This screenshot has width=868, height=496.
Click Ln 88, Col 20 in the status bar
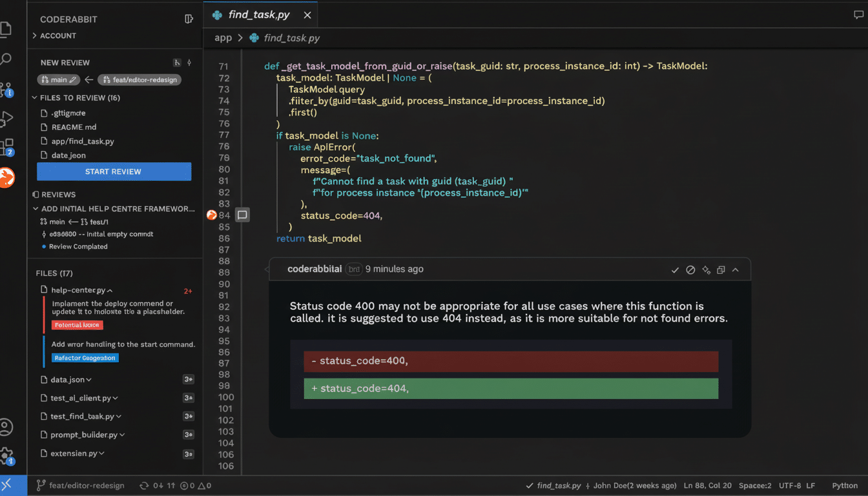(x=707, y=485)
